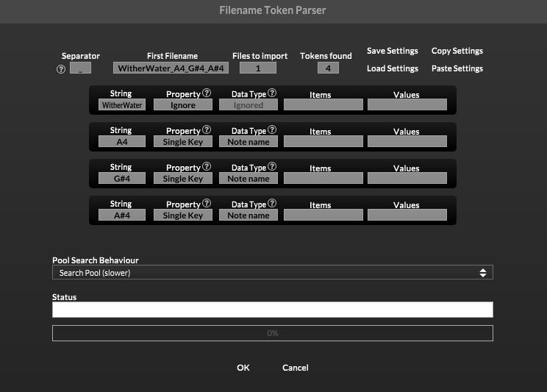547x392 pixels.
Task: Open the Single Key property selector for A4
Action: click(182, 142)
